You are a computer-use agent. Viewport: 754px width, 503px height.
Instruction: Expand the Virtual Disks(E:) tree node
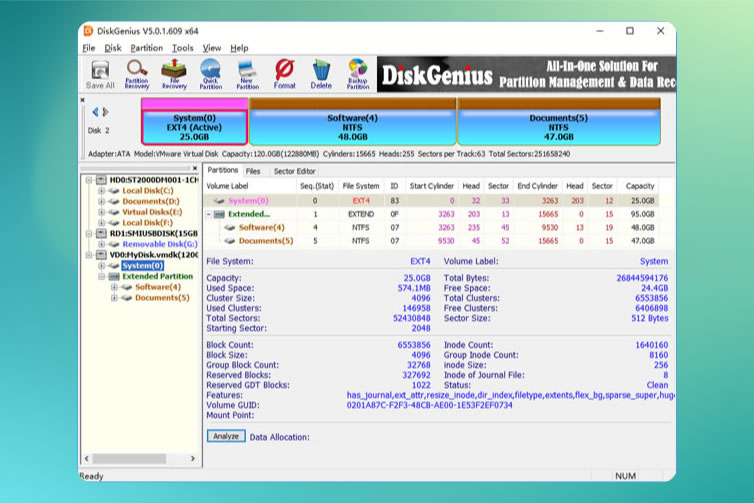point(101,212)
